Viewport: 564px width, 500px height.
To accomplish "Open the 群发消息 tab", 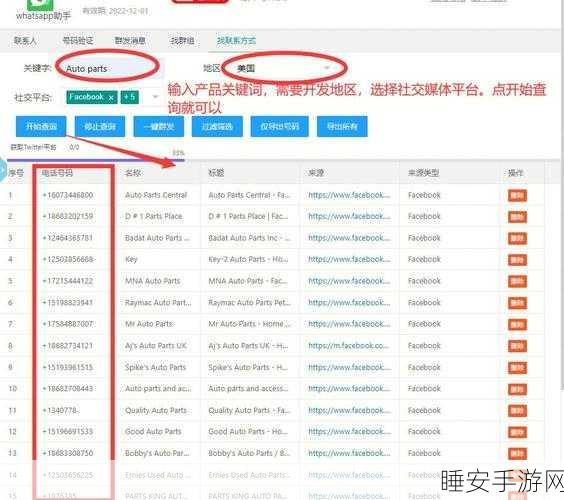I will [130, 41].
